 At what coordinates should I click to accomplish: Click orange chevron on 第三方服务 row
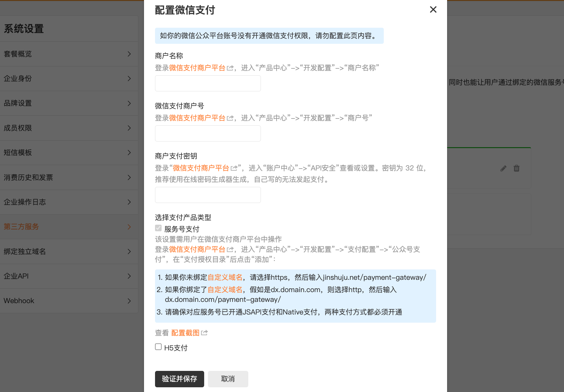[x=129, y=227]
